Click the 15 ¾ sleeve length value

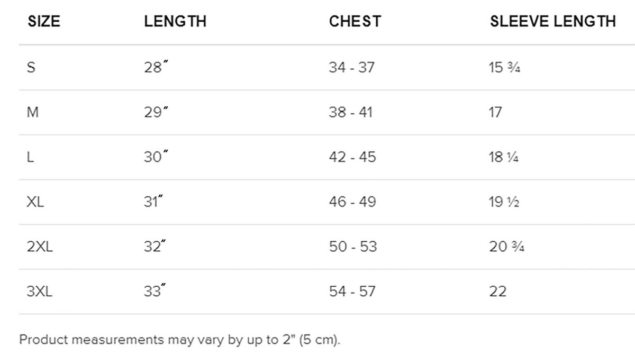[505, 68]
